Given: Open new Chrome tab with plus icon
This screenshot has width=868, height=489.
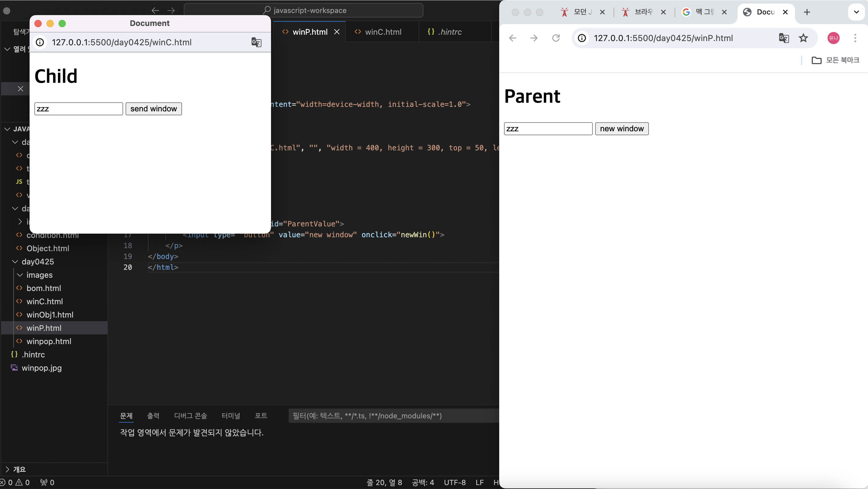Looking at the screenshot, I should pos(807,12).
